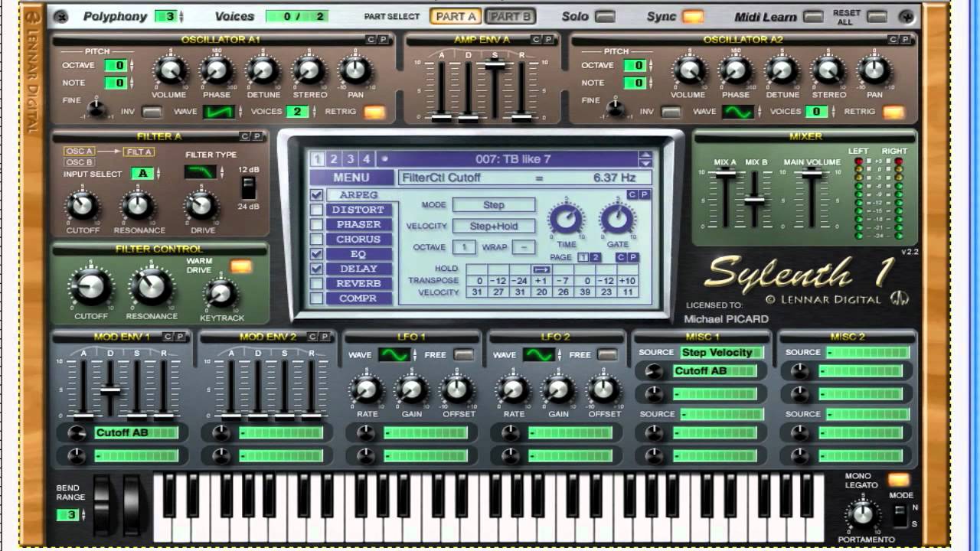
Task: Select preset bank tab 3
Action: (351, 159)
